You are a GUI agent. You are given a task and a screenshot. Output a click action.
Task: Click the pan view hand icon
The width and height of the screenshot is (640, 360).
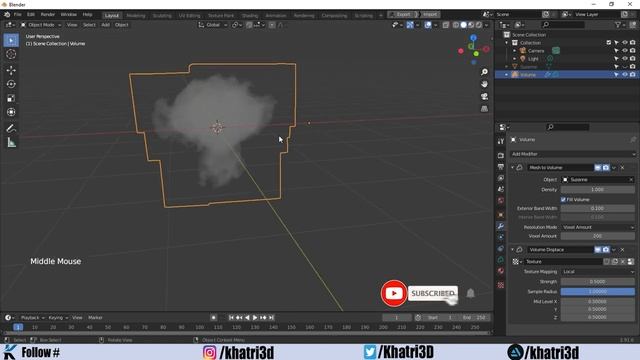point(484,84)
